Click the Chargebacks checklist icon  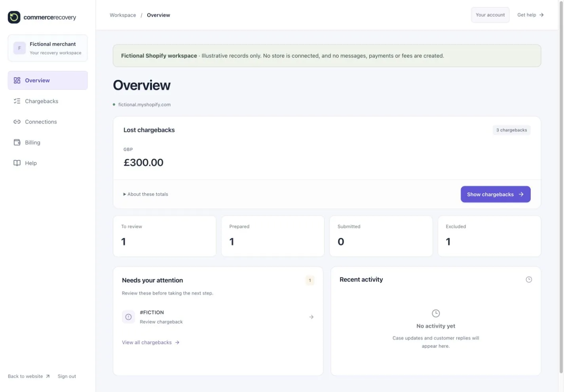(x=17, y=101)
